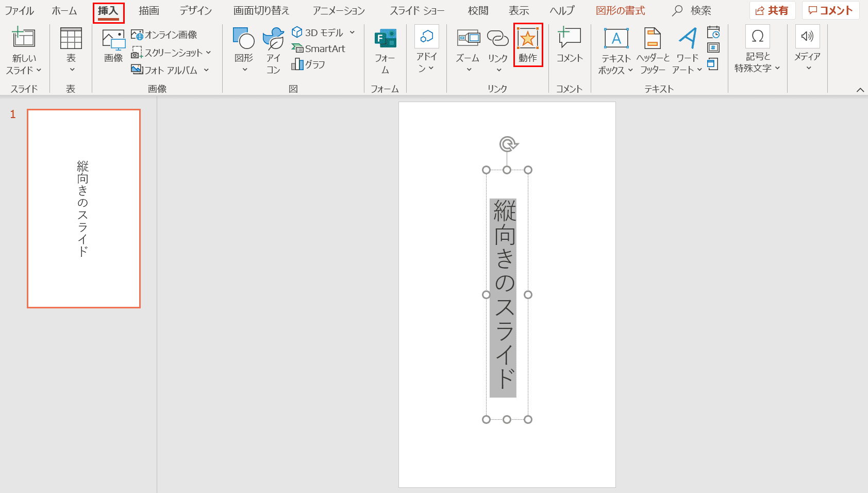This screenshot has width=868, height=493.
Task: Click the New Slide (新しいスライド) icon
Action: click(x=24, y=39)
